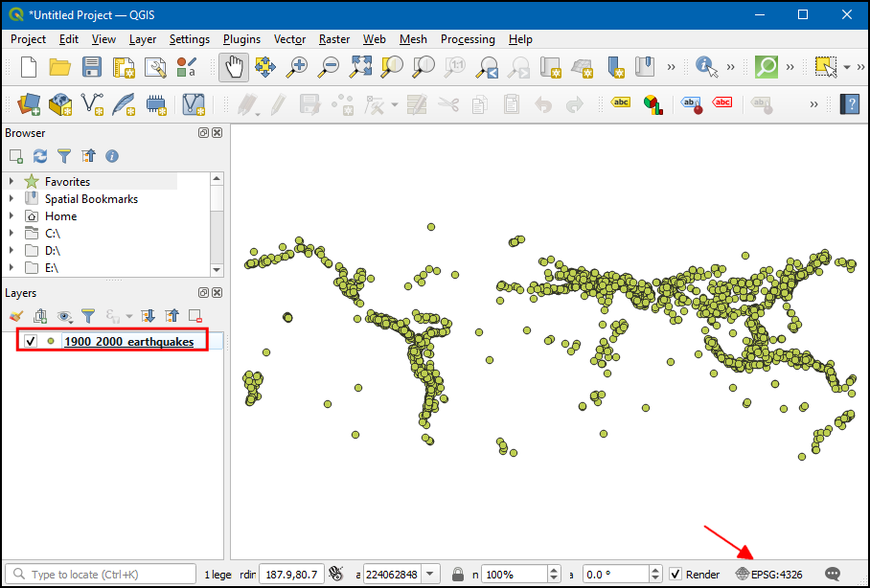
Task: Save the project with floppy disk icon
Action: [x=92, y=67]
